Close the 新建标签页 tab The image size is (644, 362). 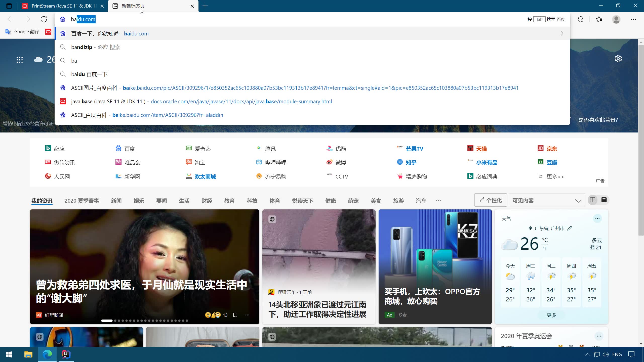192,6
